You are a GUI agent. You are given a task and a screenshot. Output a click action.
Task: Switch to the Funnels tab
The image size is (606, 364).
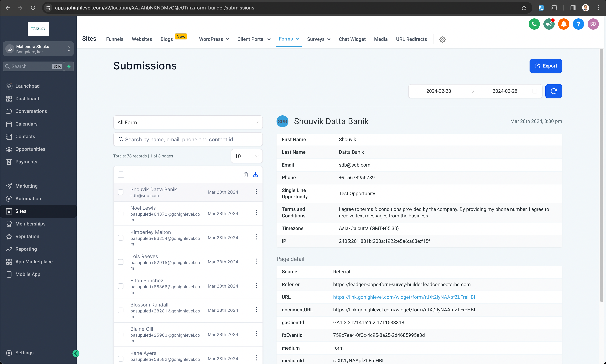click(x=115, y=39)
